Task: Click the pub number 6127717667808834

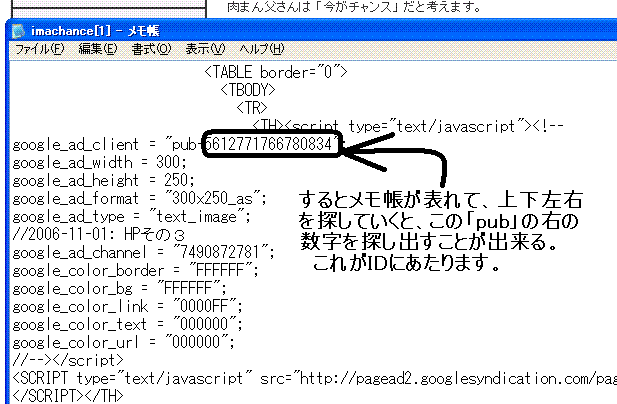Action: click(269, 144)
